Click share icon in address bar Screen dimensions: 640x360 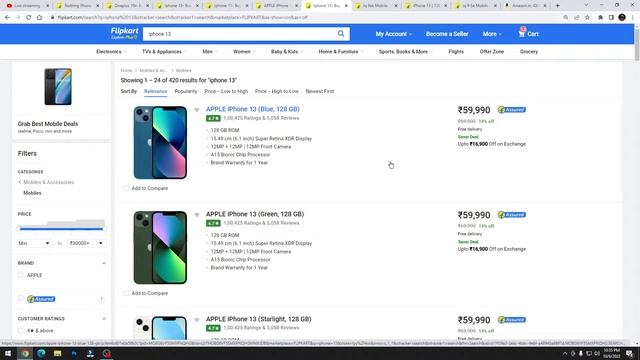click(577, 18)
